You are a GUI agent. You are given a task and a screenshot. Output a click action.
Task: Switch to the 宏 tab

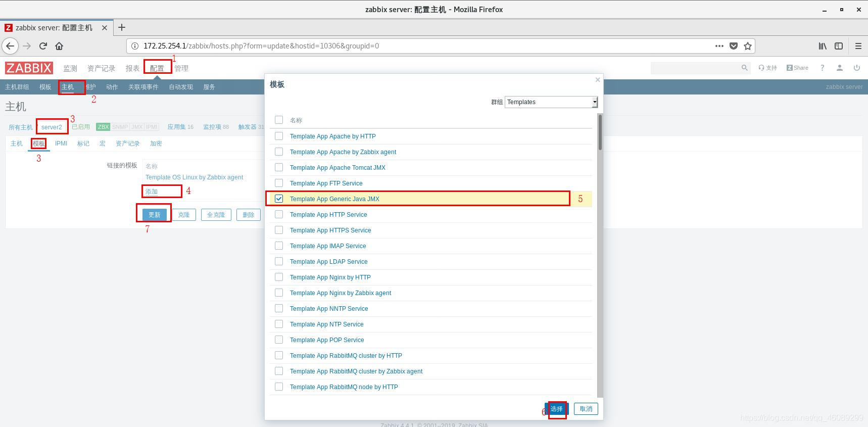pyautogui.click(x=103, y=144)
